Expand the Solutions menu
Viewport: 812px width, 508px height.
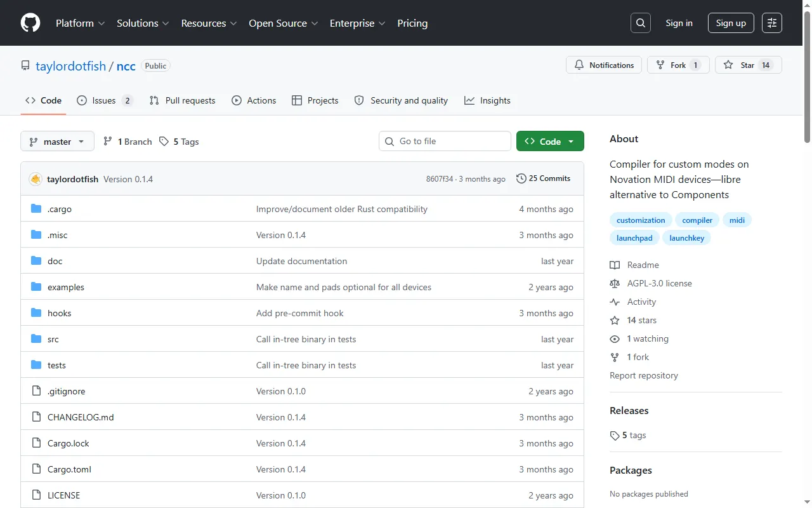(x=143, y=23)
